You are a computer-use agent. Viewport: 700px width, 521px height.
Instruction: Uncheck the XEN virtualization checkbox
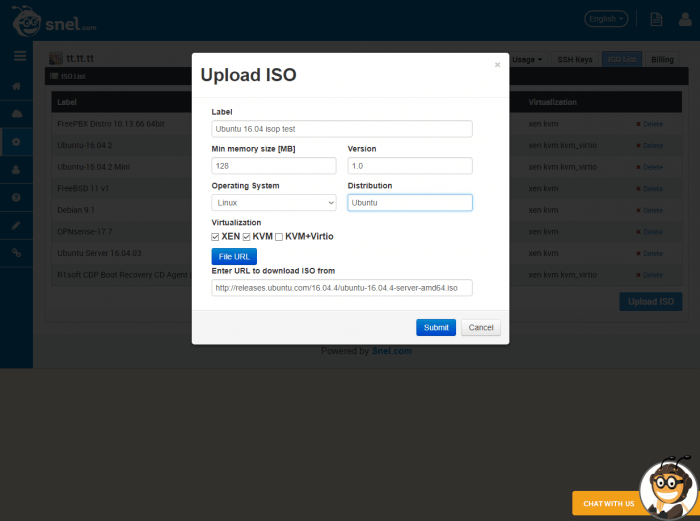point(215,237)
